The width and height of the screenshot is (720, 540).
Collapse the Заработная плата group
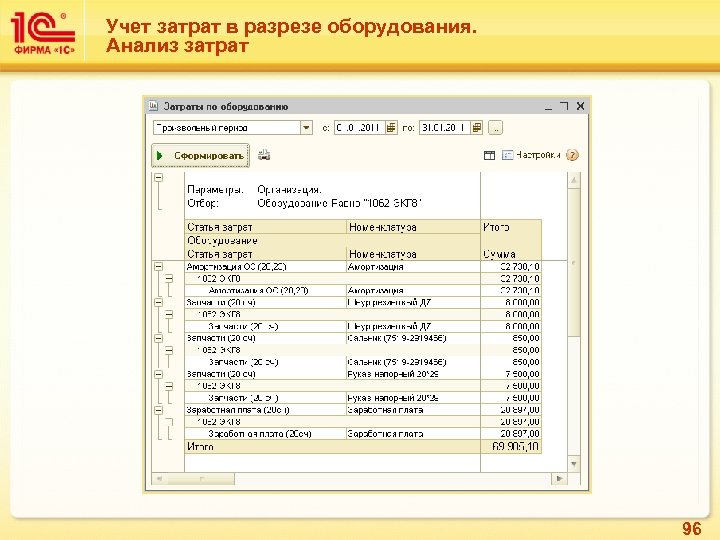coord(158,410)
